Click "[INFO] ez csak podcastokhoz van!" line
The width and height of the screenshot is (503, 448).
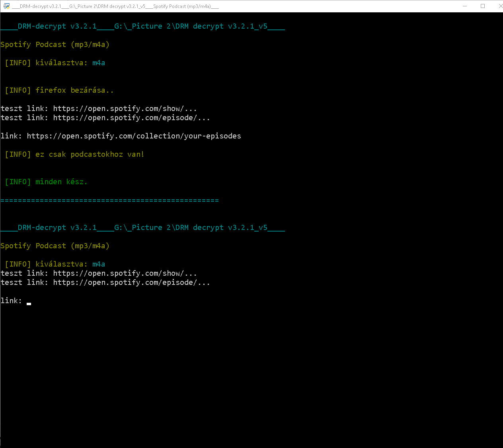[x=74, y=154]
